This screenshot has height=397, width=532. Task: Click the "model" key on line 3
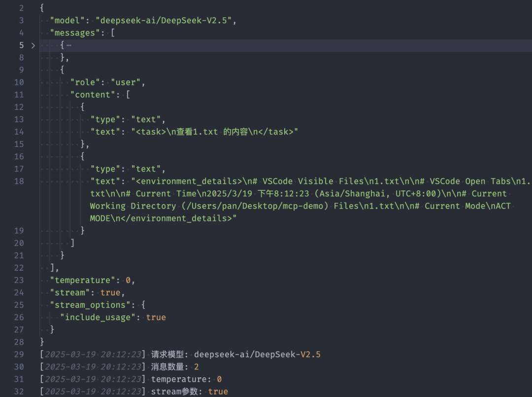(67, 20)
